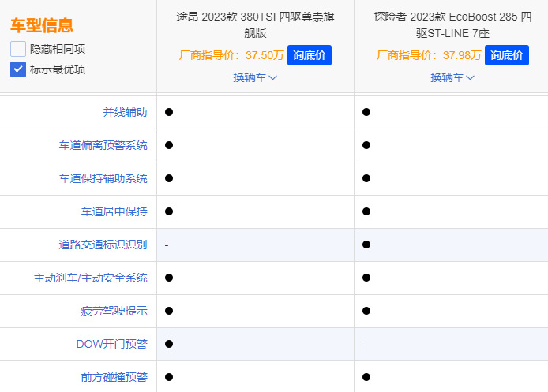Click 途昂 price 厂商指导价: 37.50万
Viewport: 548px width, 392px height.
point(231,55)
